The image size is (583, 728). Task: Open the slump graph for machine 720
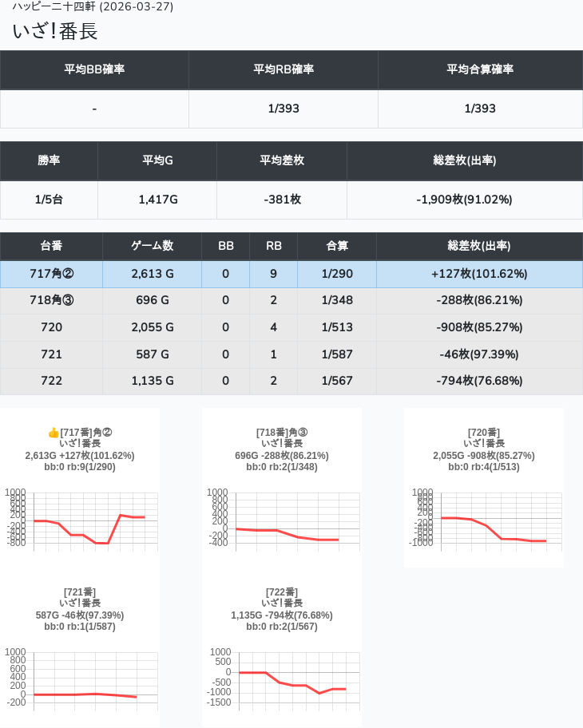pos(484,519)
